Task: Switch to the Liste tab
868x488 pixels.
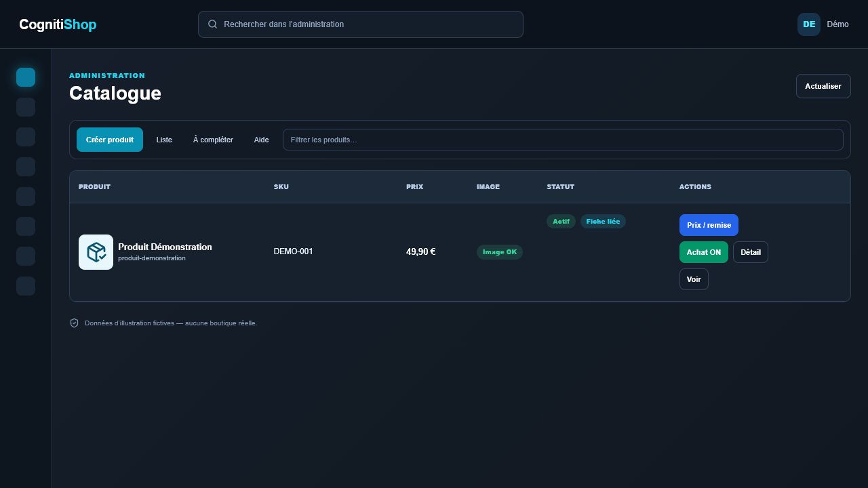Action: pyautogui.click(x=164, y=140)
